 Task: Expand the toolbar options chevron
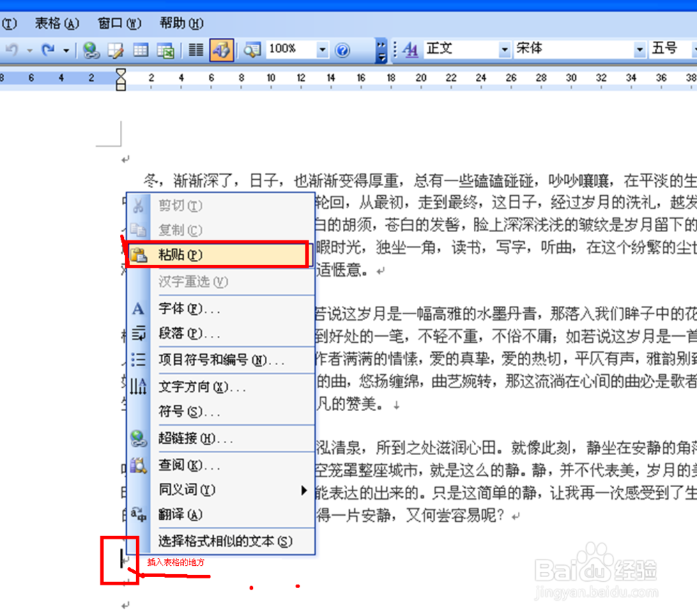381,51
